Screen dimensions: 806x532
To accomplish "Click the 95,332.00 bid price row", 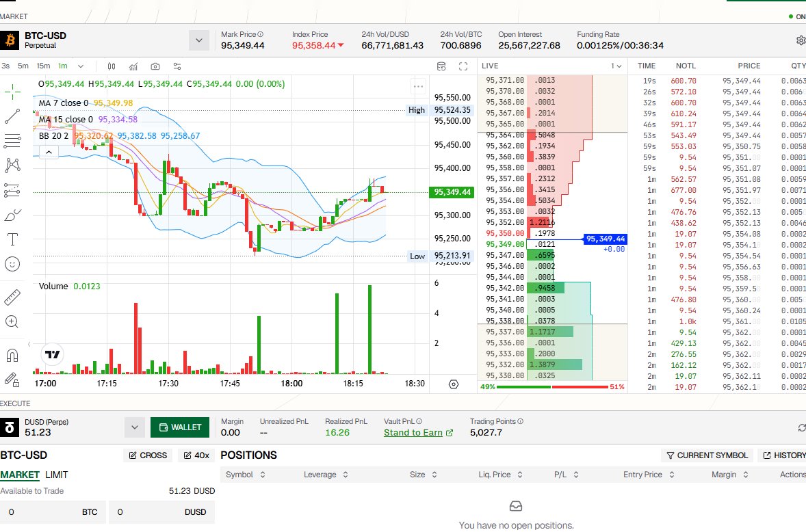I will pos(553,364).
